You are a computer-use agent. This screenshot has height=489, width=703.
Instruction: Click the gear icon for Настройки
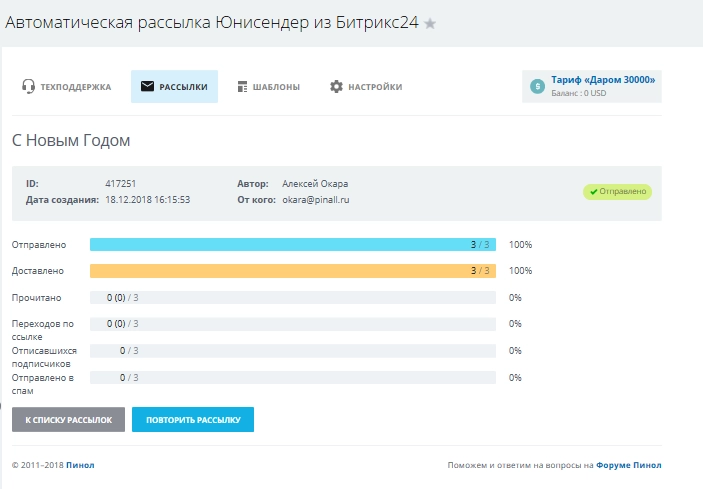pyautogui.click(x=336, y=87)
